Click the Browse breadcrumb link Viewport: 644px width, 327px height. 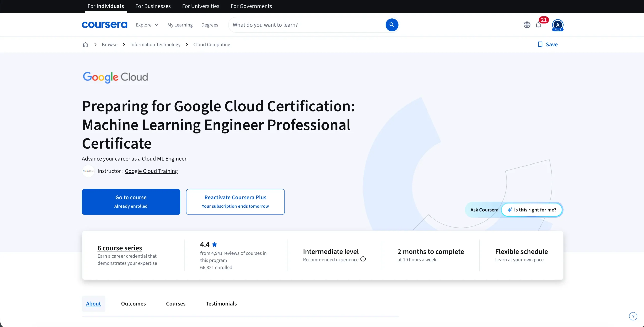109,45
